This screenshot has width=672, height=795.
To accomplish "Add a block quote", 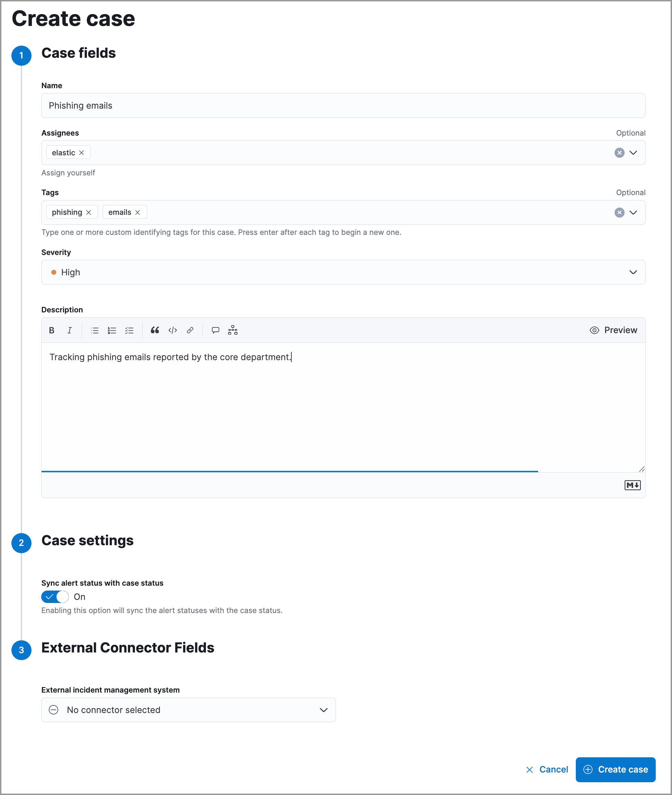I will pyautogui.click(x=155, y=330).
